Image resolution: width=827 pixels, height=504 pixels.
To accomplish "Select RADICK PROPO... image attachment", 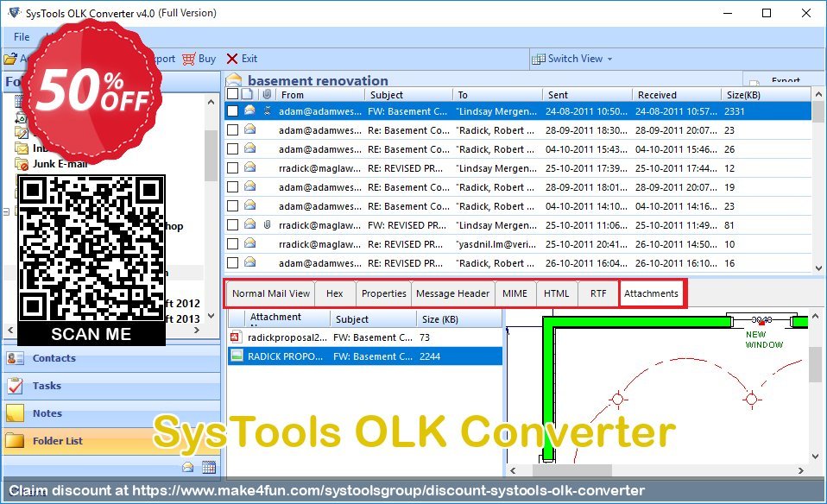I will [x=365, y=356].
